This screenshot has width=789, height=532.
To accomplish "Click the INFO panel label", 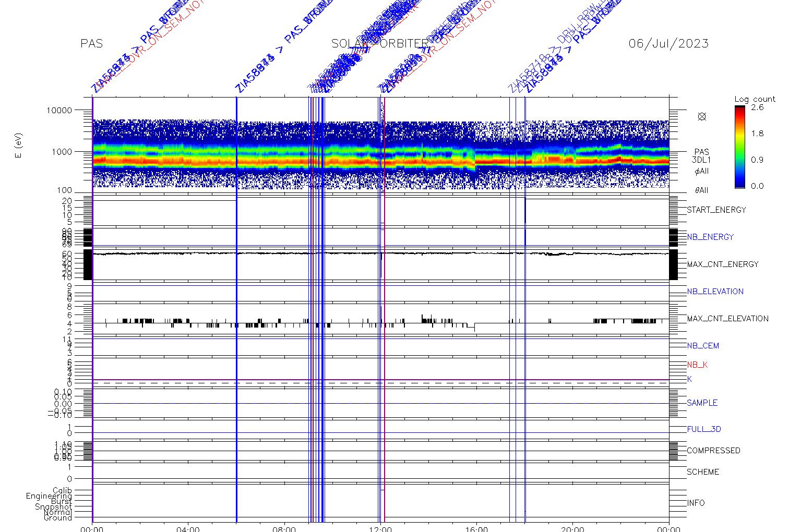I will [696, 503].
